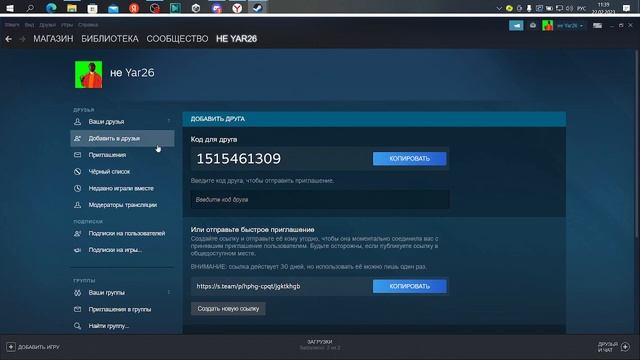The image size is (640, 360).
Task: Open Модераторы трансляции
Action: (122, 205)
